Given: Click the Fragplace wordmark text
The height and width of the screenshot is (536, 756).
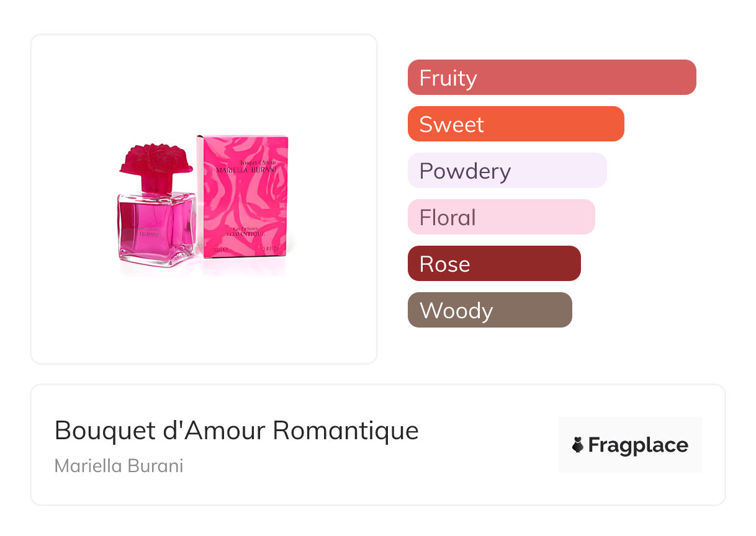Looking at the screenshot, I should coord(638,445).
